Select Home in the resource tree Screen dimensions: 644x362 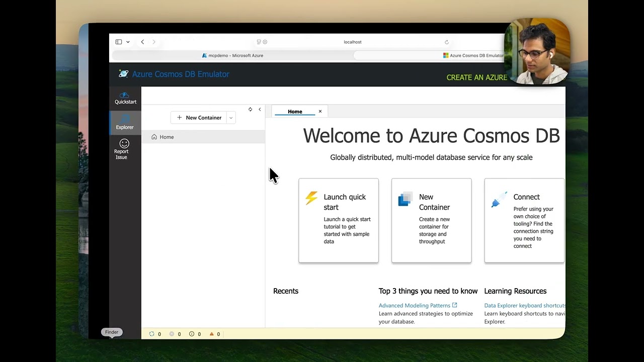[203, 137]
